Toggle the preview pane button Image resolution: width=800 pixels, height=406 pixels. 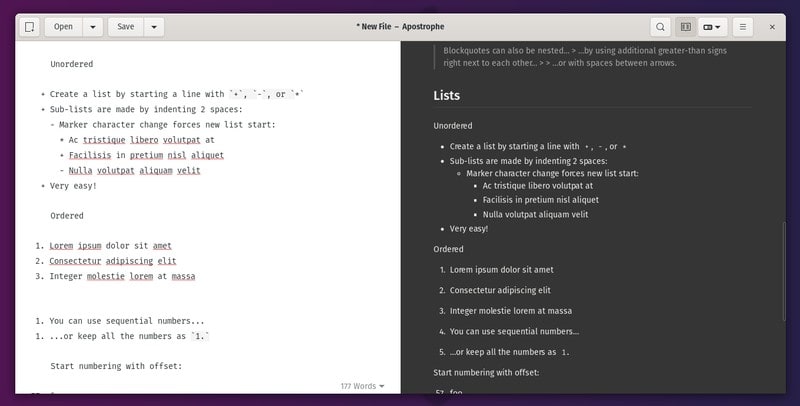point(686,27)
